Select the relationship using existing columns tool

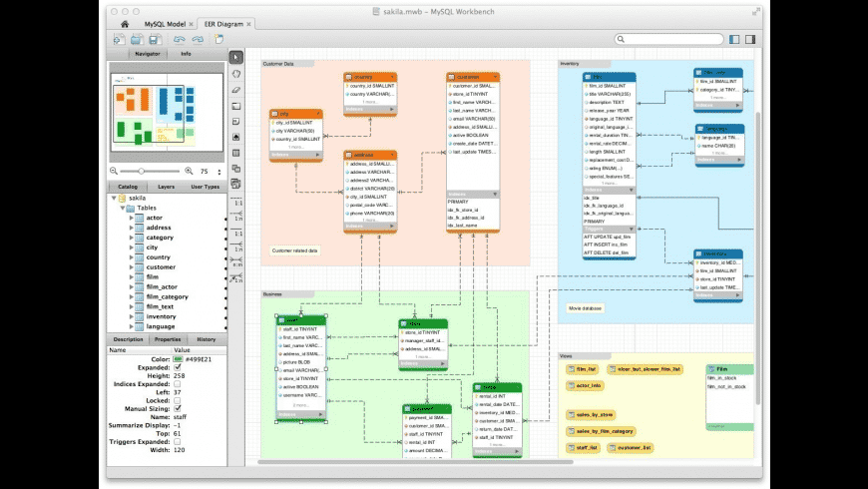coord(236,279)
